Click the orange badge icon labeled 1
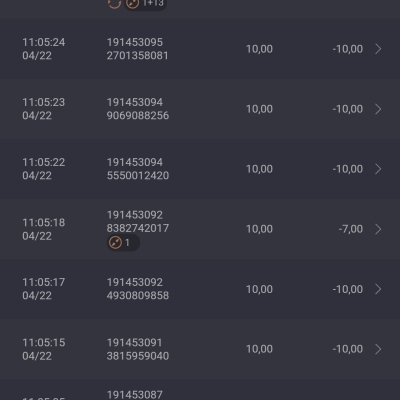Screen dimensions: 400x400 pyautogui.click(x=123, y=243)
